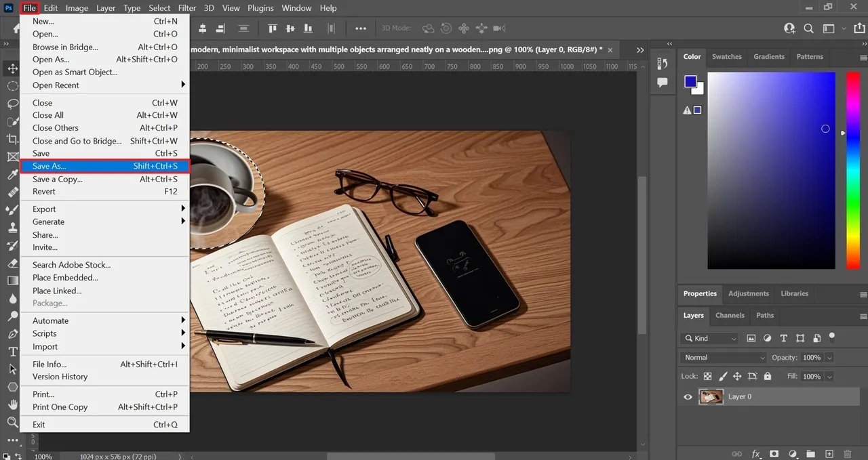Open the Window menu

296,8
